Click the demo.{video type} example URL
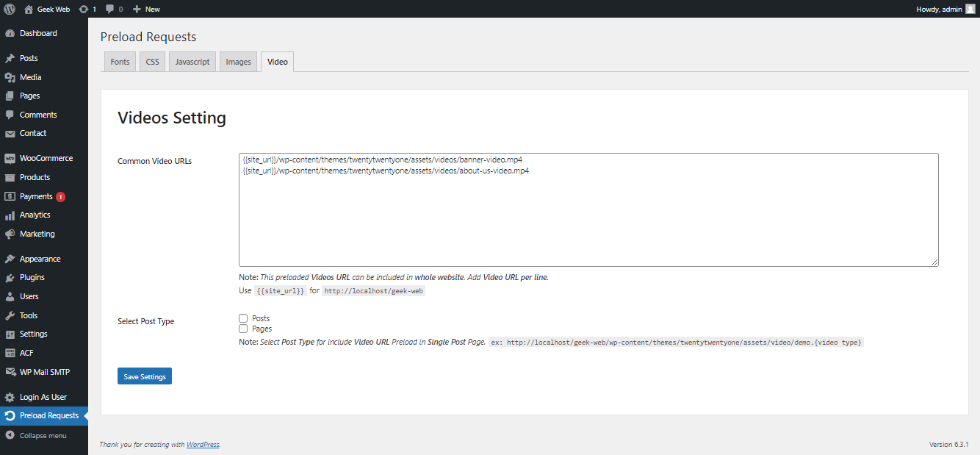This screenshot has height=455, width=980. click(x=677, y=343)
